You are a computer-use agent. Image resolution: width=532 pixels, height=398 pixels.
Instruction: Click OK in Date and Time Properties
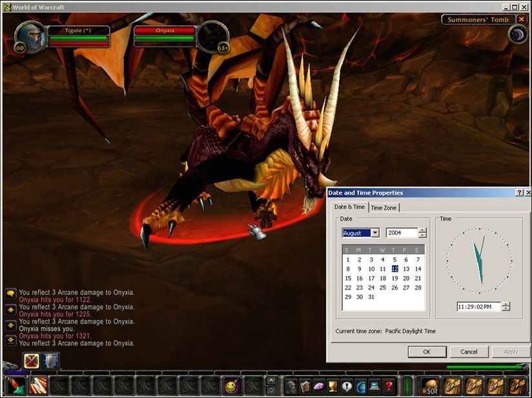pyautogui.click(x=427, y=352)
